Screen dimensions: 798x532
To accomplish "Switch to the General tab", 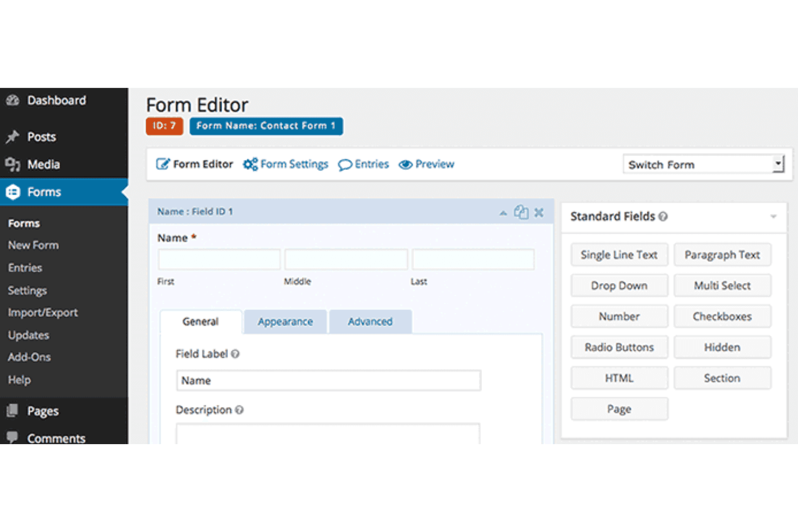I will click(x=201, y=322).
